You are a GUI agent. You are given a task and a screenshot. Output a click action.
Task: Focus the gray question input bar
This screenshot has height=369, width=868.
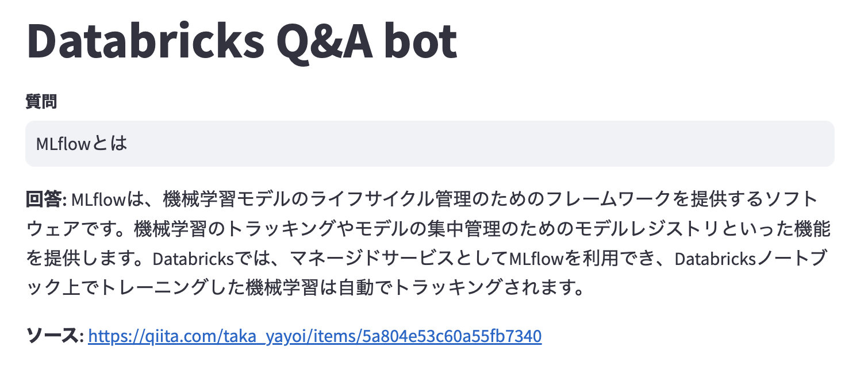430,143
